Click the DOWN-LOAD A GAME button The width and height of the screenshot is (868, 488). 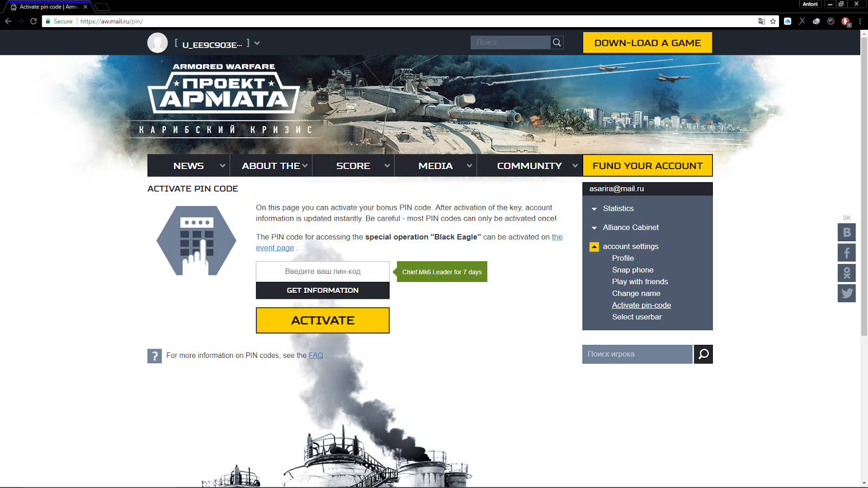click(x=648, y=43)
